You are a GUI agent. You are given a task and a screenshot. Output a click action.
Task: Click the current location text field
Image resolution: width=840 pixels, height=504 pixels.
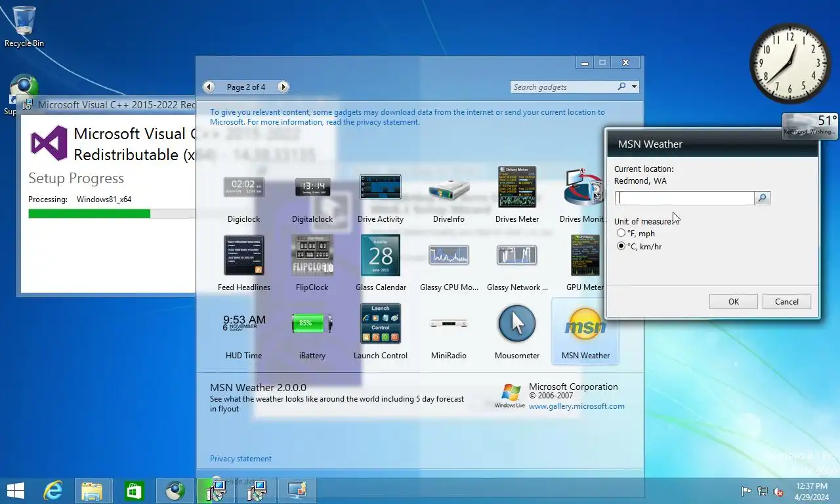point(684,198)
